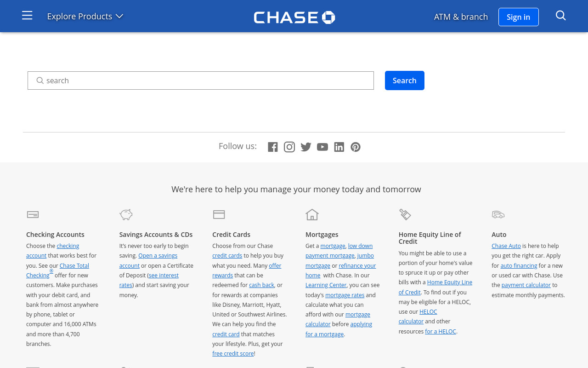This screenshot has width=588, height=368.
Task: Click the Chase logo
Action: coord(294,17)
